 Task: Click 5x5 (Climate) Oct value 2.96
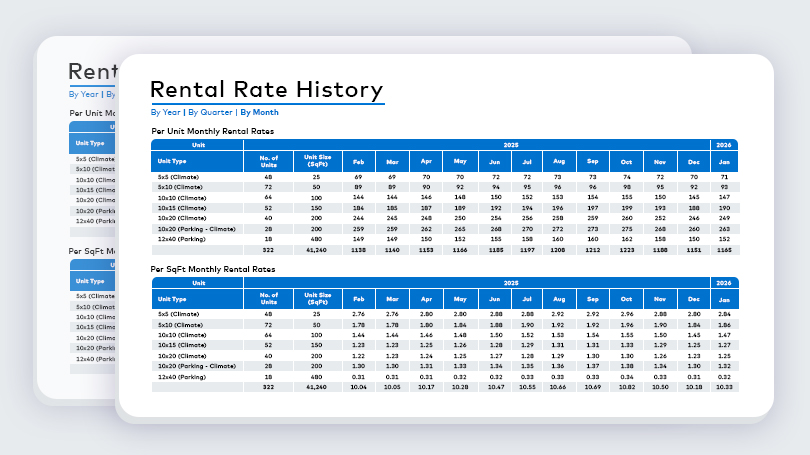[x=627, y=314]
